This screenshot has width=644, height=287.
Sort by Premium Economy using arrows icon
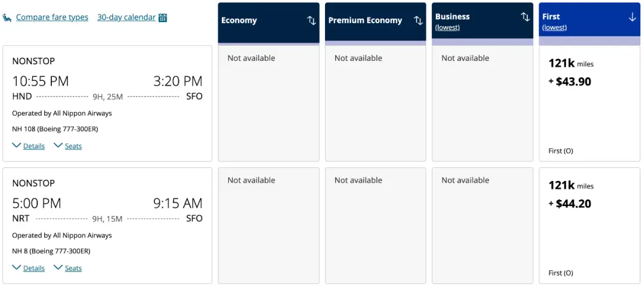pos(418,20)
